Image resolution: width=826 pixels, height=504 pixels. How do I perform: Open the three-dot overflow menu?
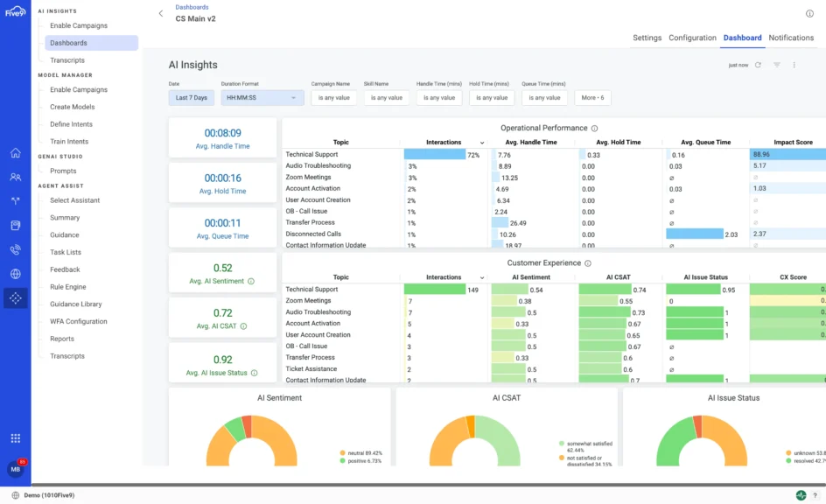tap(794, 65)
